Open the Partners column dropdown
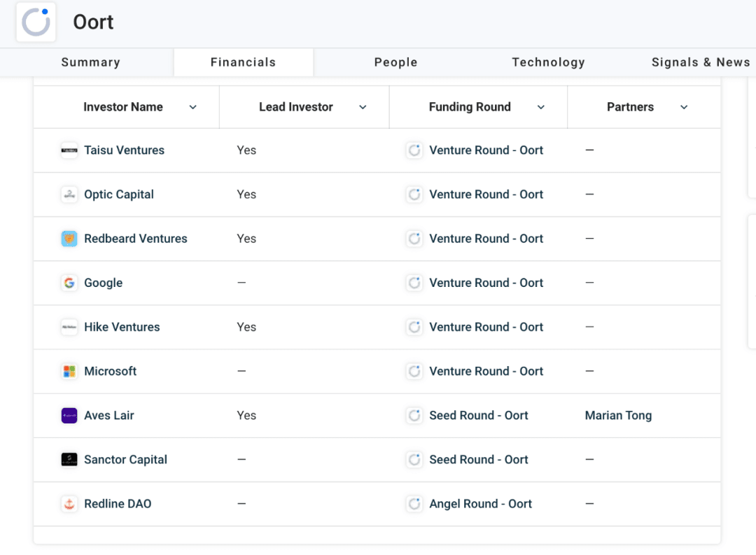The width and height of the screenshot is (756, 555). point(684,107)
